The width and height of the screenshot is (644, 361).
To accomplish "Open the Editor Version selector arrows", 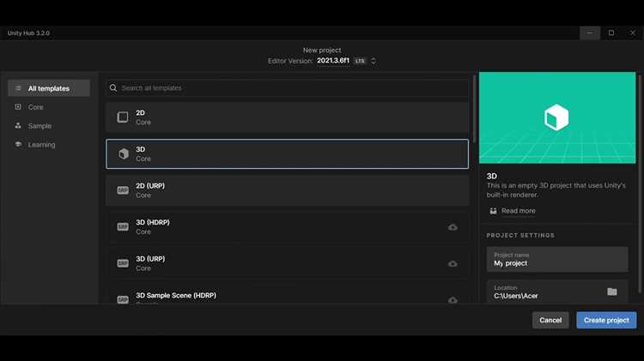I will pos(374,61).
